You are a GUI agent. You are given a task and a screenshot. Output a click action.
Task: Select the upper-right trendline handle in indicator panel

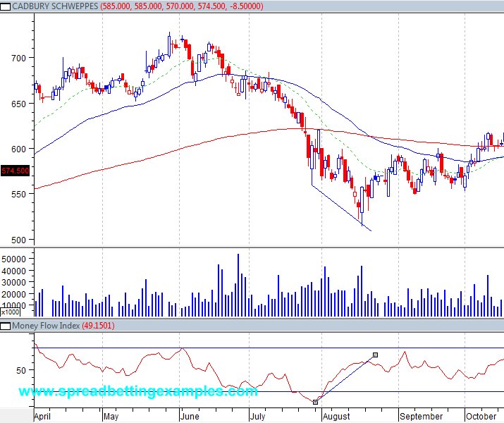375,355
